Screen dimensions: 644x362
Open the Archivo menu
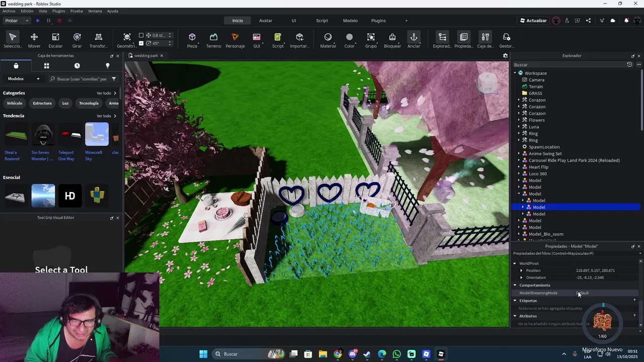9,11
